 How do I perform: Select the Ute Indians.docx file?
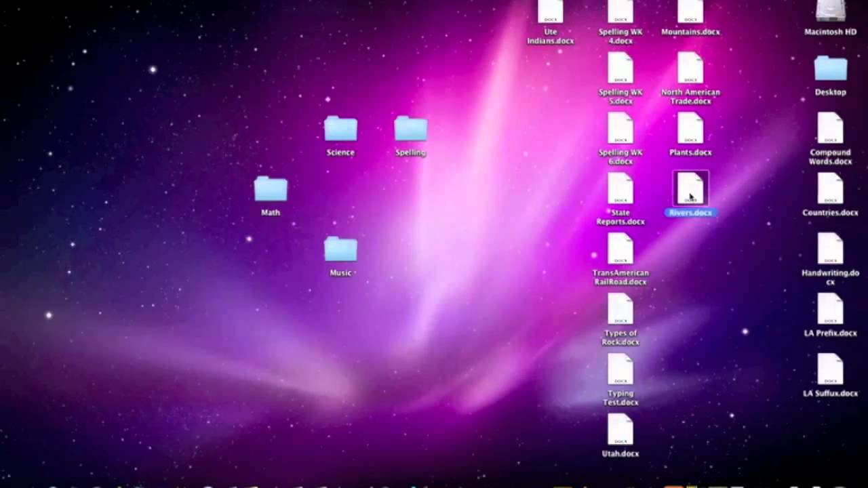click(551, 12)
